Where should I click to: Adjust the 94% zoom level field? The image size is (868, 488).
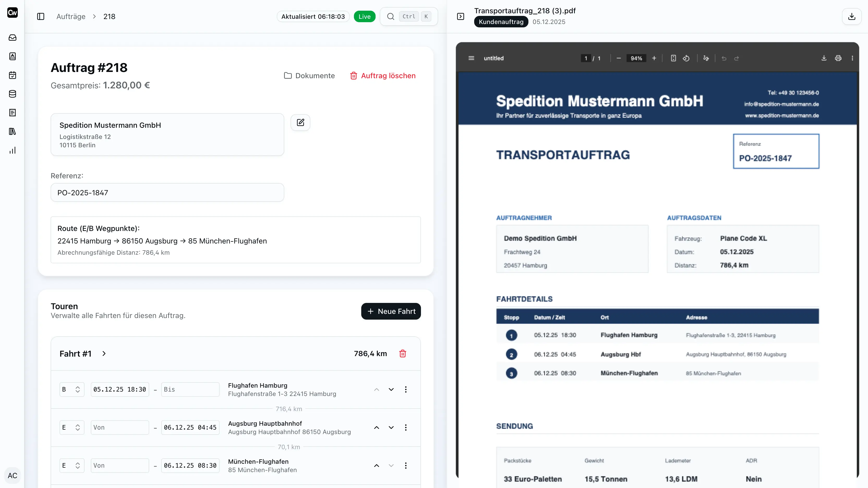[636, 58]
